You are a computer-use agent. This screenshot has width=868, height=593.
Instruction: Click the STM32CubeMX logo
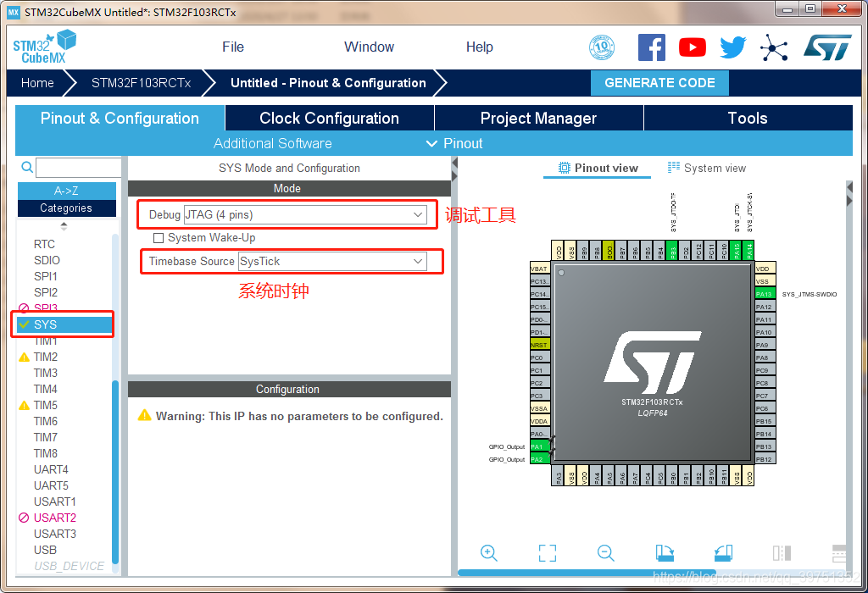point(44,47)
